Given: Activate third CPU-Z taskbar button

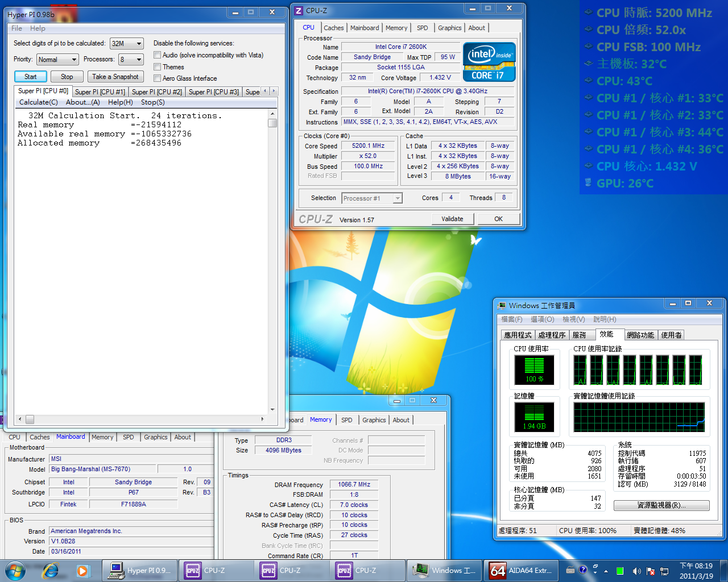Looking at the screenshot, I should click(x=366, y=571).
